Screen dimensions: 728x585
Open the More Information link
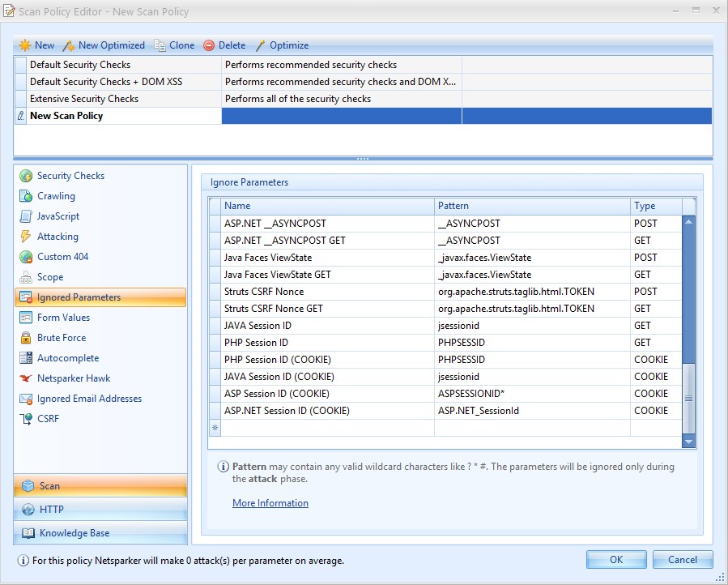point(270,503)
